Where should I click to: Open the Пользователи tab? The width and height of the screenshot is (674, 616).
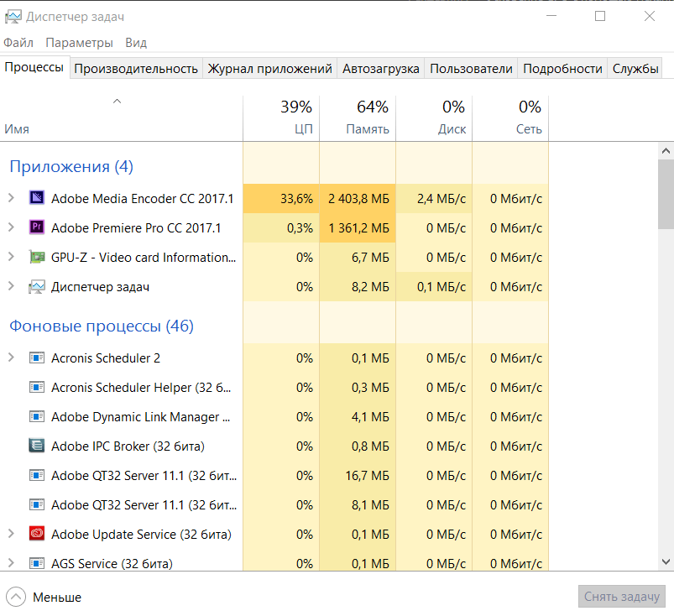tap(471, 69)
